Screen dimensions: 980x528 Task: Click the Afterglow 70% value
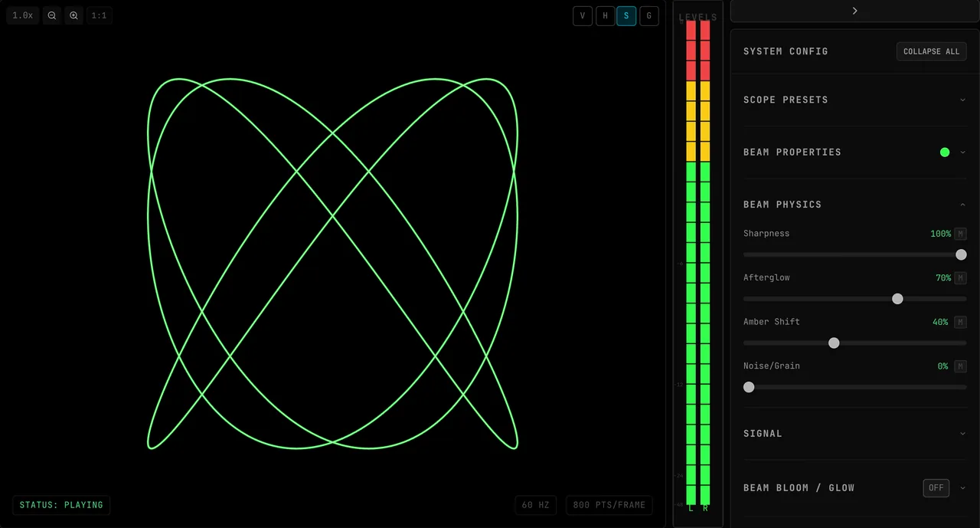[x=943, y=278]
